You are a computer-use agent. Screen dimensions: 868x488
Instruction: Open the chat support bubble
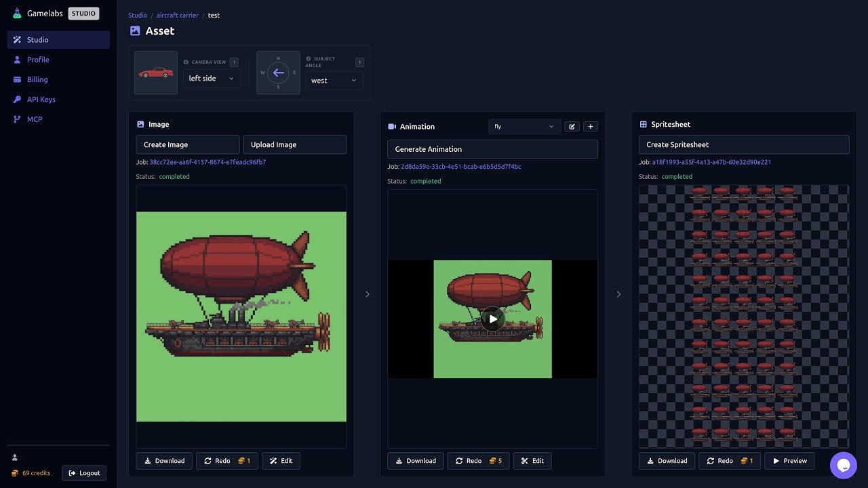[x=843, y=466]
